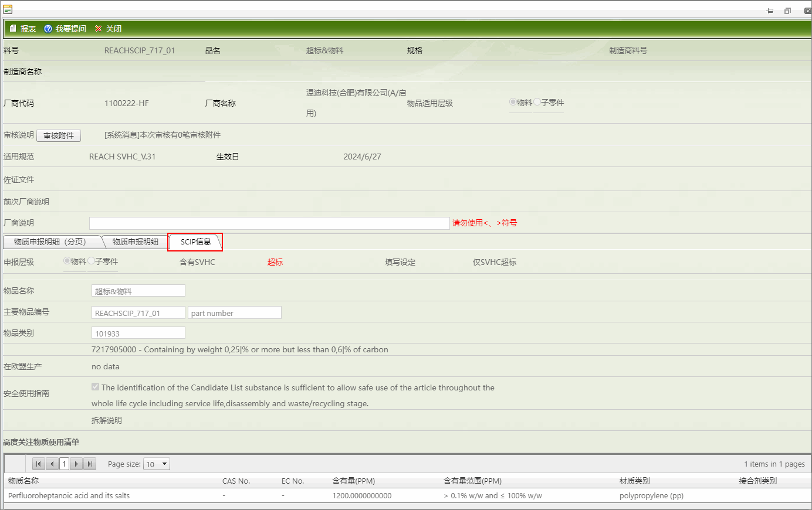Pin the window using the pin icon

click(770, 11)
